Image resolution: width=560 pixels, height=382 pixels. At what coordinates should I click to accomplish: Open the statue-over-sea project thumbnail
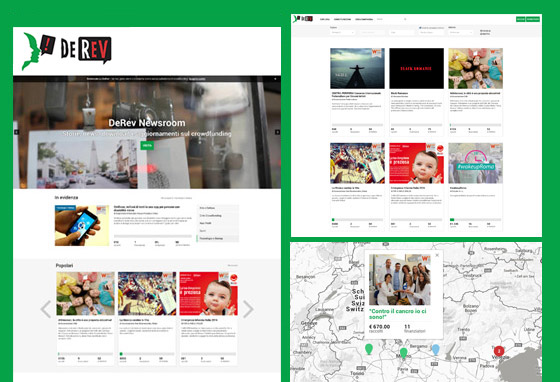click(357, 69)
